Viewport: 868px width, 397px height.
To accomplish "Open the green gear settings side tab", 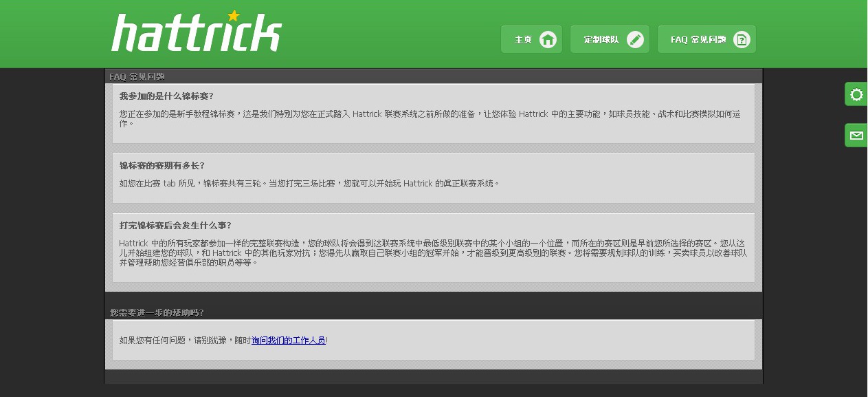I will coord(856,94).
